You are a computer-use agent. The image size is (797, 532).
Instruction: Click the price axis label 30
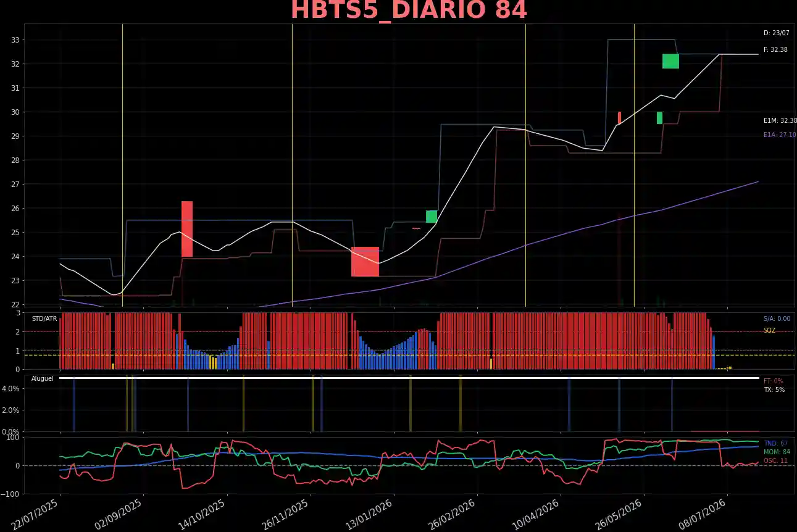(x=15, y=112)
